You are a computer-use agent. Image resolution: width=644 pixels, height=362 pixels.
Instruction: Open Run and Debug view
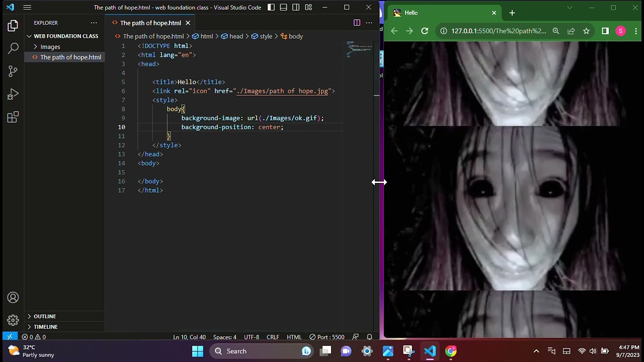click(13, 95)
